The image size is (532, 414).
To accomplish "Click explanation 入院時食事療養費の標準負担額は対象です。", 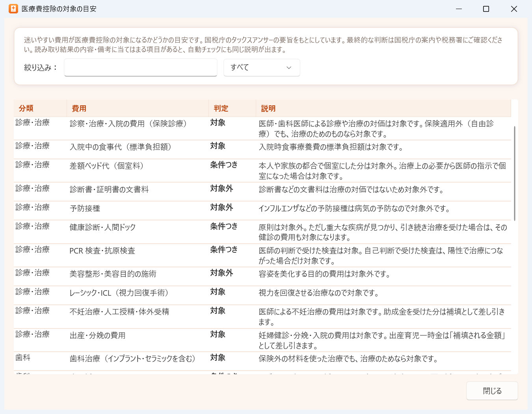I will click(331, 147).
